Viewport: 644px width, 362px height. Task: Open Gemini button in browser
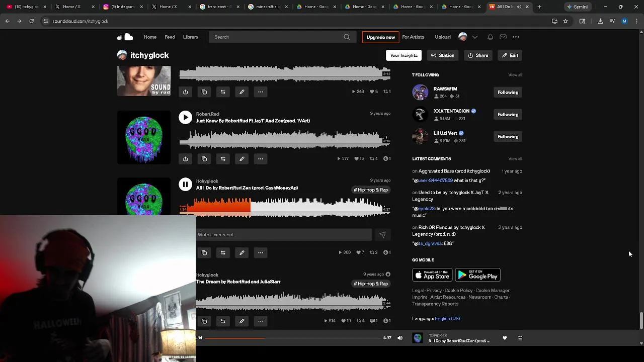pos(577,7)
